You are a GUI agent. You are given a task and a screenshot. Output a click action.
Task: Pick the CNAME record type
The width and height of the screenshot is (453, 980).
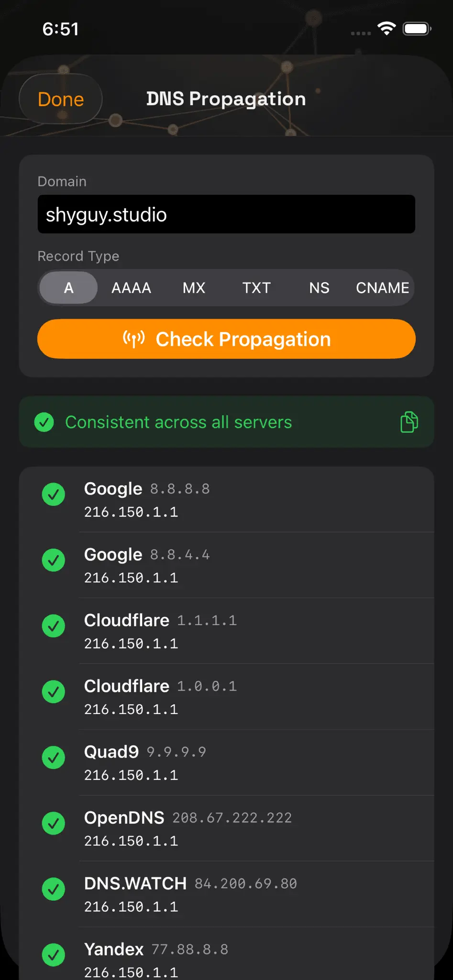(x=382, y=288)
